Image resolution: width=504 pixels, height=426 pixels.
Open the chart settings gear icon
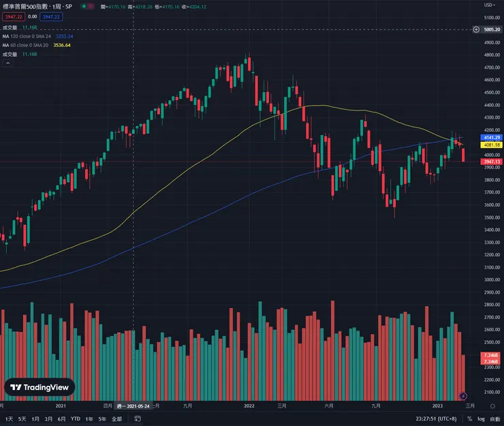click(x=492, y=406)
